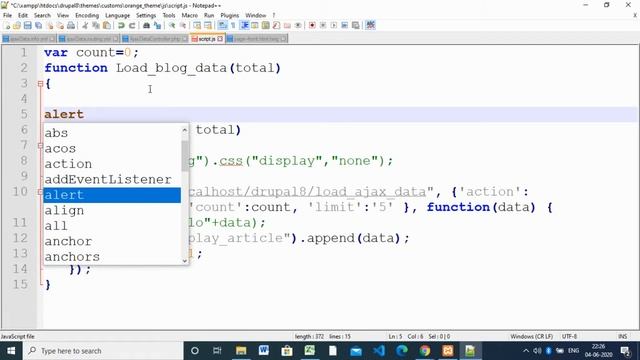Image resolution: width=640 pixels, height=360 pixels.
Task: Click the Paste toolbar icon
Action: click(x=107, y=25)
